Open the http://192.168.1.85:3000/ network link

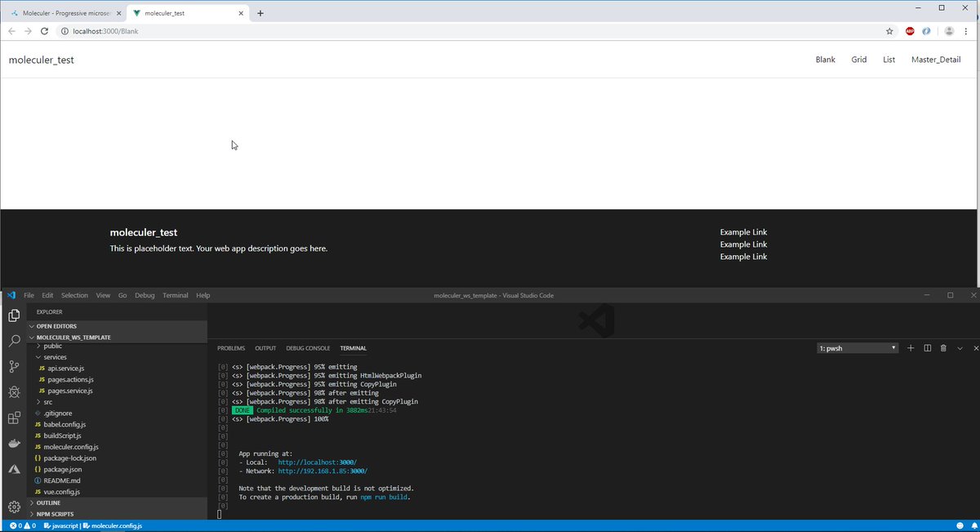[x=323, y=471]
